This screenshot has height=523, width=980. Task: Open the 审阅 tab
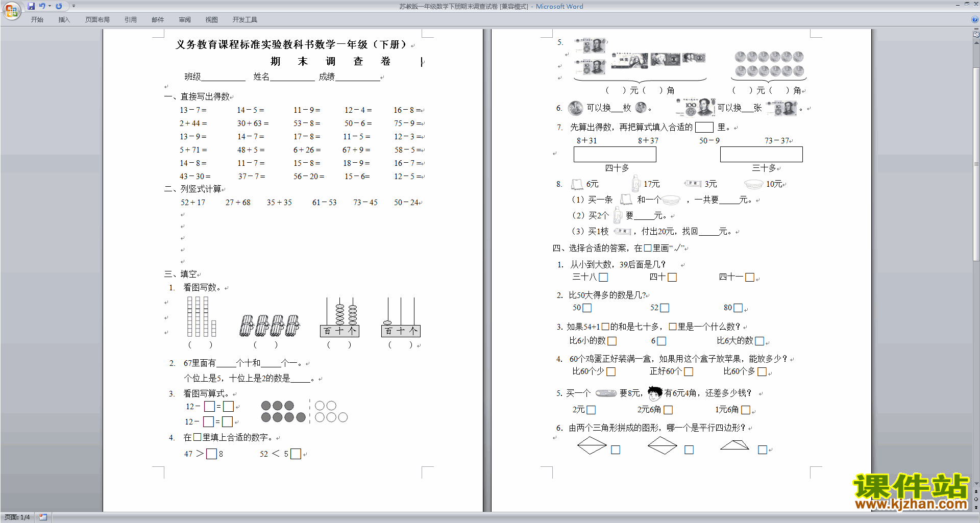(x=185, y=20)
